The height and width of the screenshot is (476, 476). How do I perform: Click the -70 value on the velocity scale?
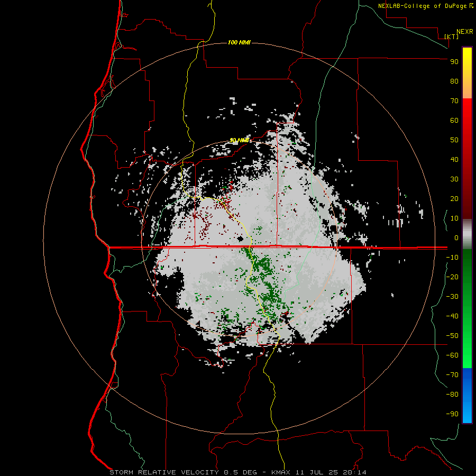[452, 374]
